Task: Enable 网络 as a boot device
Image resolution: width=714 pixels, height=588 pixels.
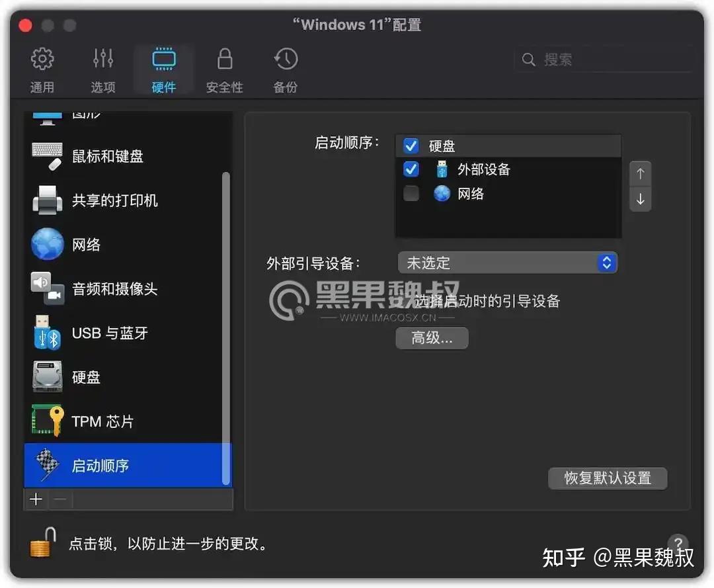Action: click(411, 193)
